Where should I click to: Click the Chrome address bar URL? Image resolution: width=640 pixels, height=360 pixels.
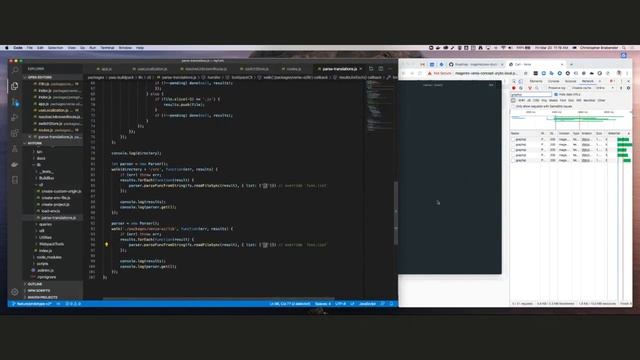487,73
